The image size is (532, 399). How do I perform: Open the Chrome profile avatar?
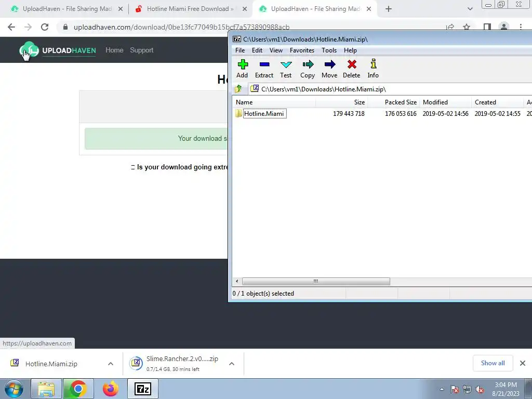[504, 27]
